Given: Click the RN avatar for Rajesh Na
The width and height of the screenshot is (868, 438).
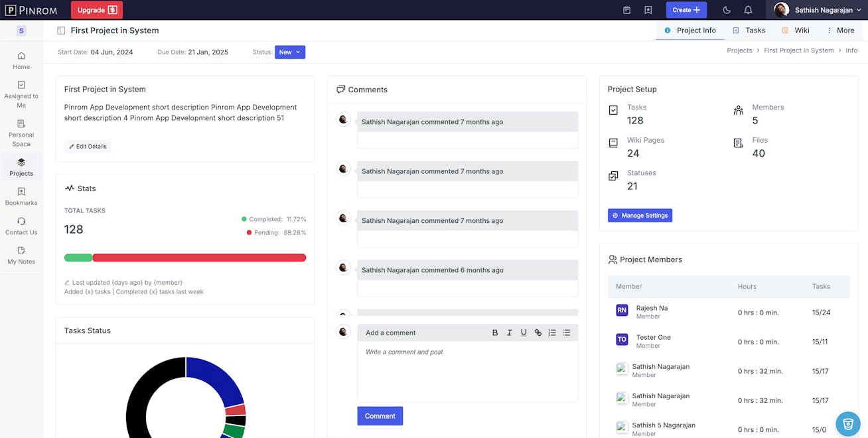Looking at the screenshot, I should point(622,310).
